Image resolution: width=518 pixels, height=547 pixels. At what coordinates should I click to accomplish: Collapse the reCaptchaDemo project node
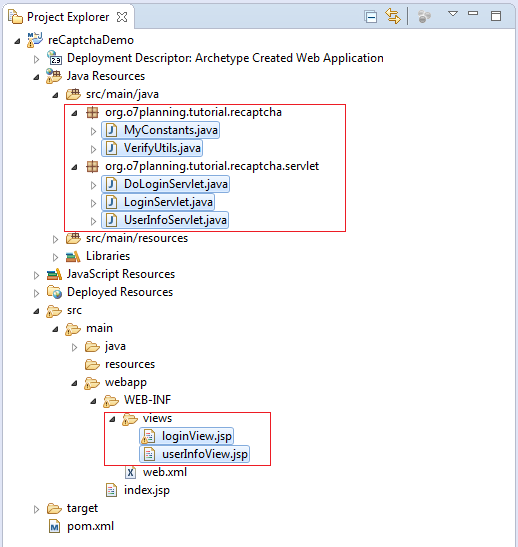pos(17,41)
